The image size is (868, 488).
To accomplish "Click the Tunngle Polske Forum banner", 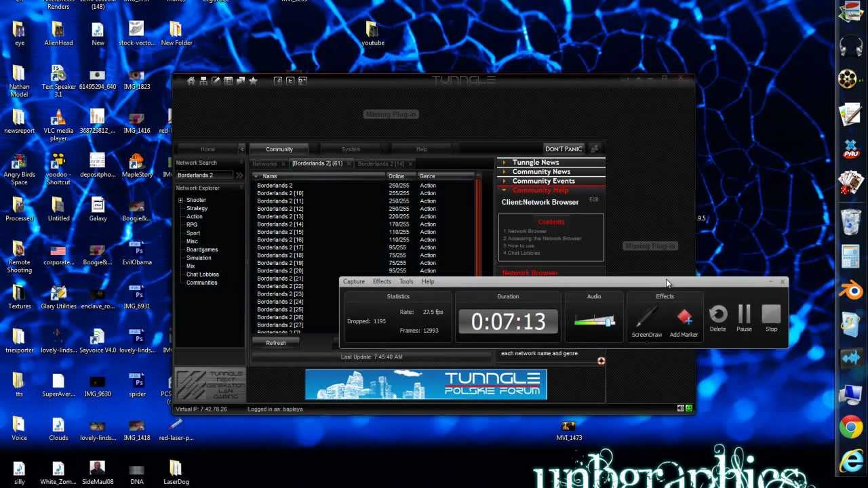I will click(x=426, y=384).
